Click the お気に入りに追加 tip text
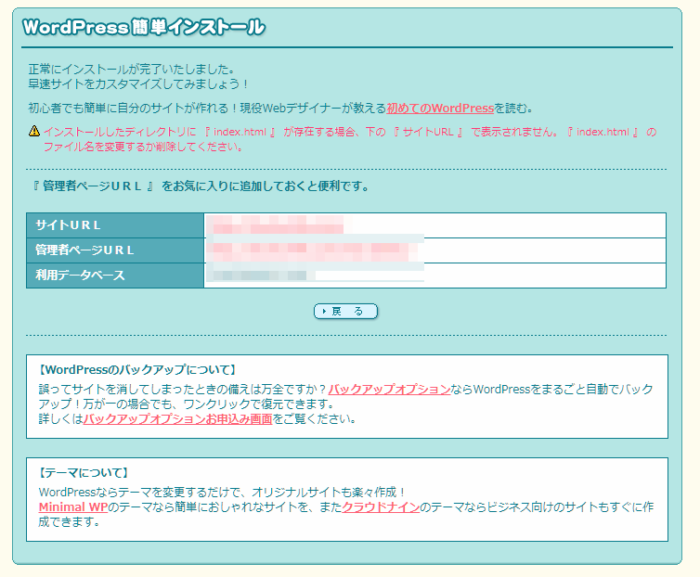The image size is (700, 577). click(200, 186)
